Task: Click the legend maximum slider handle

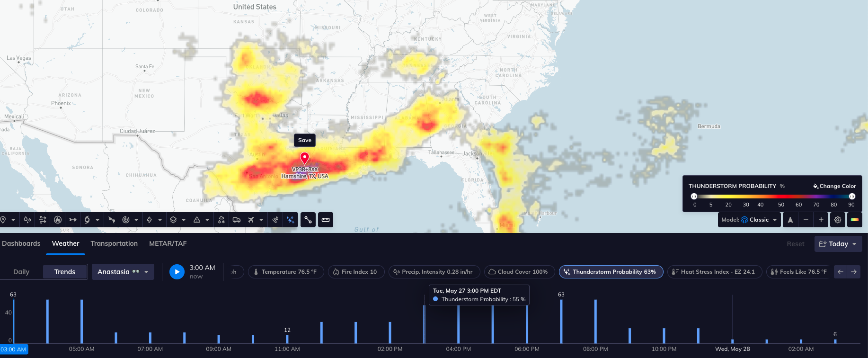Action: [852, 196]
